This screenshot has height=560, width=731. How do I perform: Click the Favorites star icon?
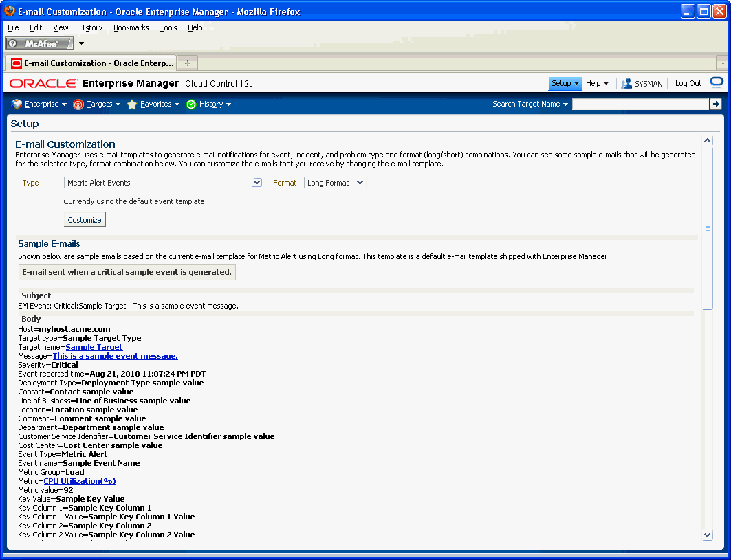[x=132, y=104]
